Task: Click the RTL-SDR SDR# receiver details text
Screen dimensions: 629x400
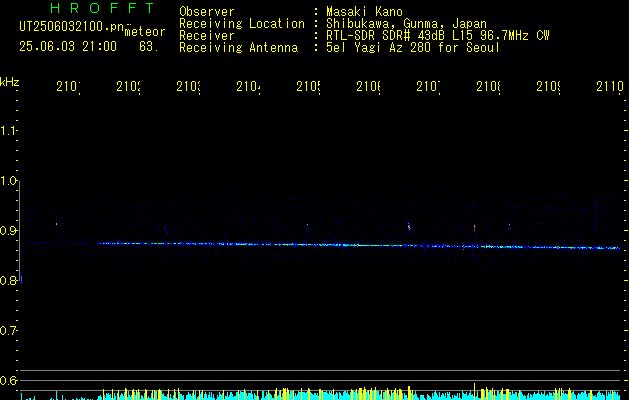Action: (x=438, y=36)
